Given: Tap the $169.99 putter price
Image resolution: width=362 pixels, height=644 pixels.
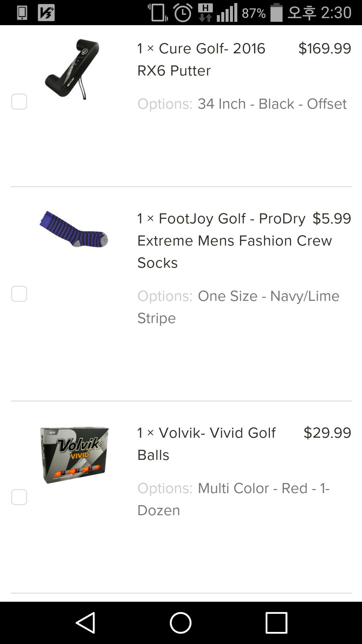Looking at the screenshot, I should click(324, 49).
